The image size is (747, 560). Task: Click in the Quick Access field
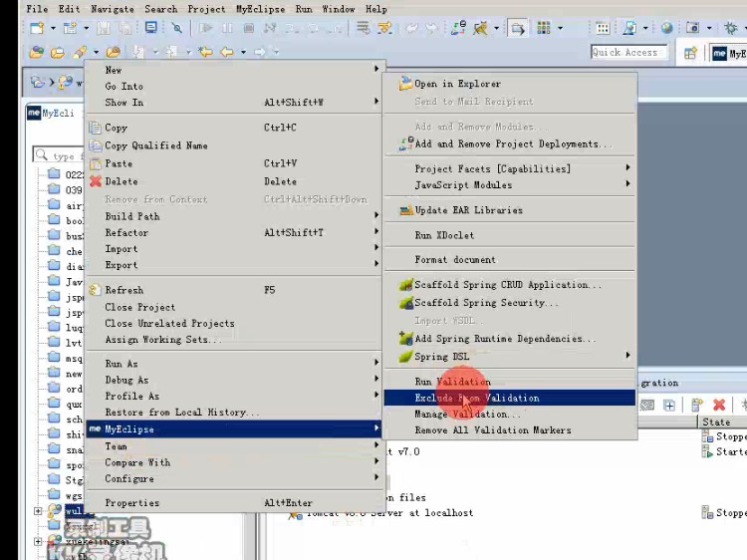[628, 53]
